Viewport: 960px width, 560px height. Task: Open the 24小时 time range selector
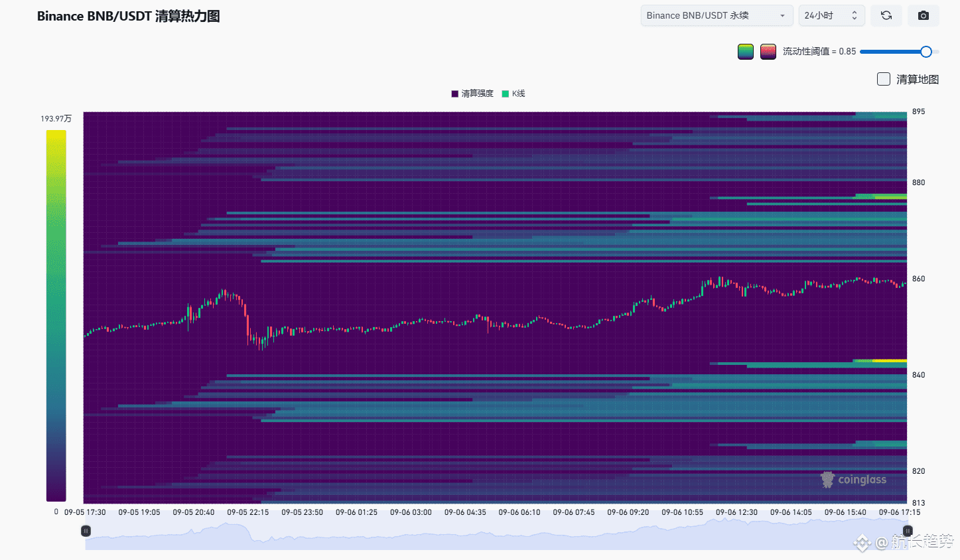pos(831,15)
